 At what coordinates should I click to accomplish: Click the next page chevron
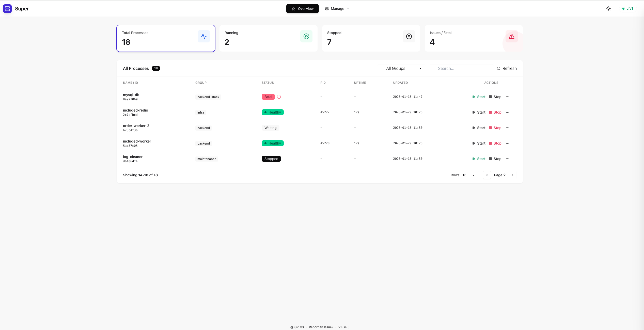(x=513, y=175)
